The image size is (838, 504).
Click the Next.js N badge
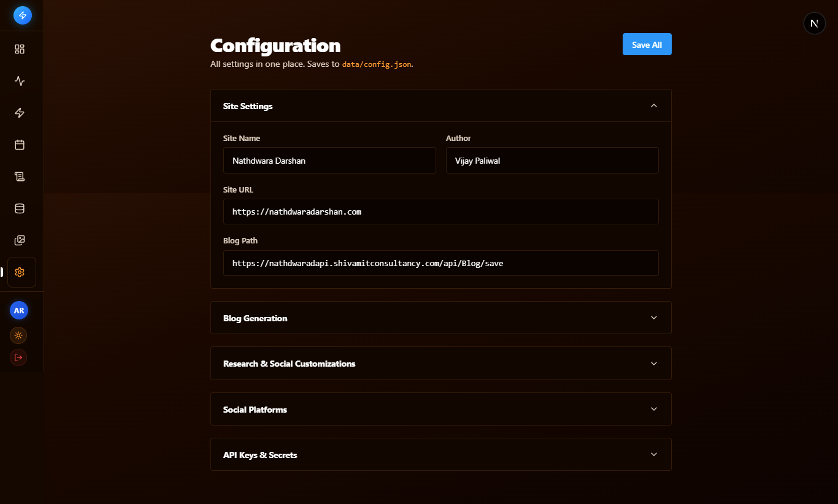[x=815, y=24]
